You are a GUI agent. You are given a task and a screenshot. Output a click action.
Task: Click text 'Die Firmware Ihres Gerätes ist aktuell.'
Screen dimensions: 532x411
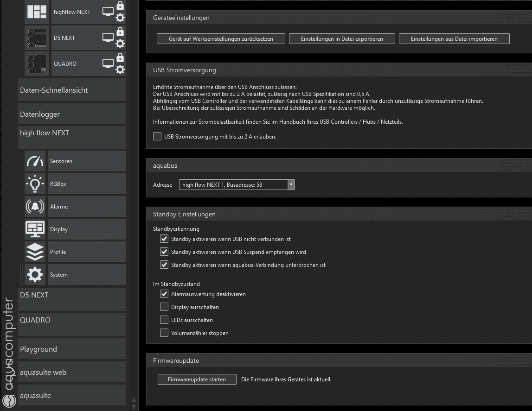point(286,379)
